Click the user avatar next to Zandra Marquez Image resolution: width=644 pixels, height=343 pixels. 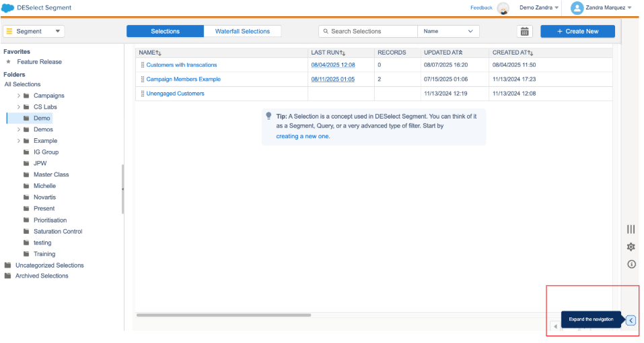pos(577,8)
